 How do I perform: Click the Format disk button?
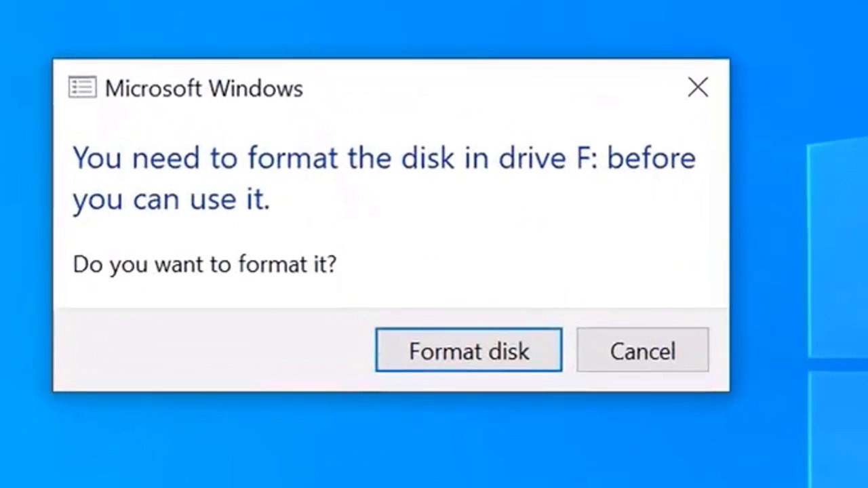[469, 350]
